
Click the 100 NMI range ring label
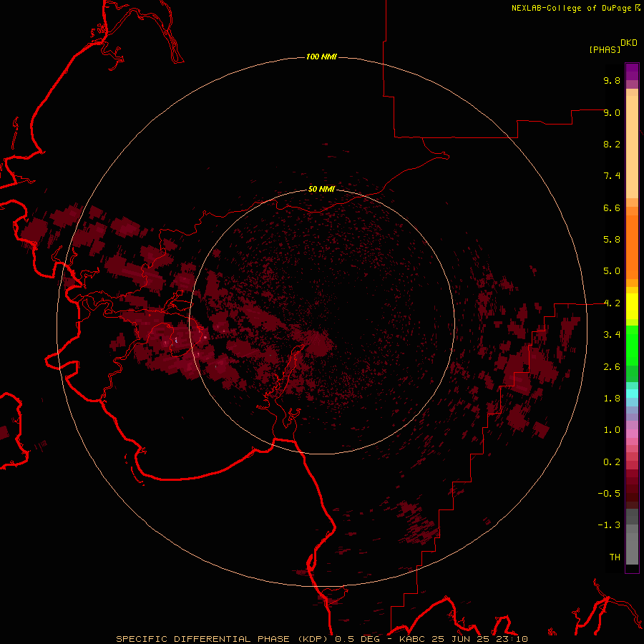(x=321, y=57)
